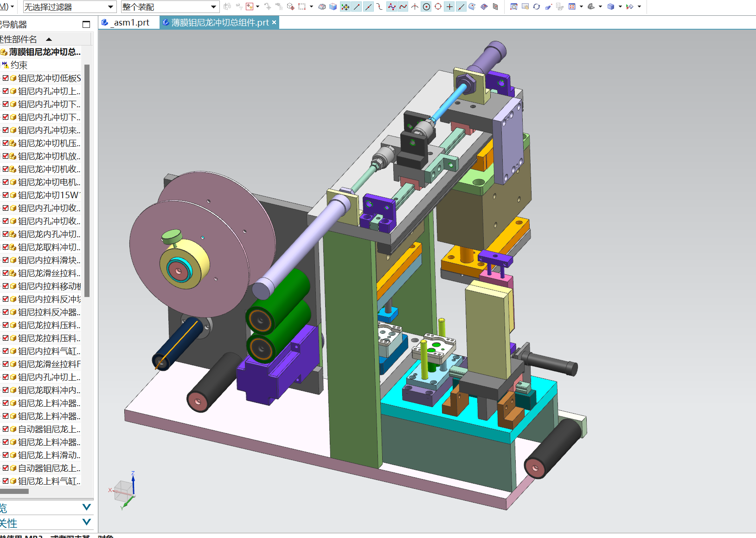Click the intersection snap icon
The width and height of the screenshot is (756, 538).
(x=415, y=6)
